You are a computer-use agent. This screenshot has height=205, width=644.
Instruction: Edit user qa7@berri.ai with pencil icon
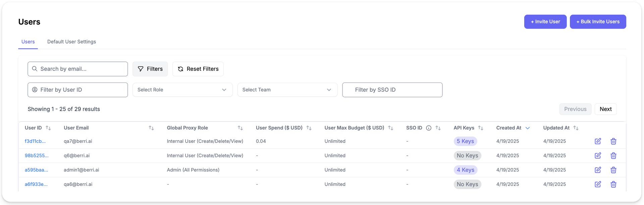pos(598,141)
